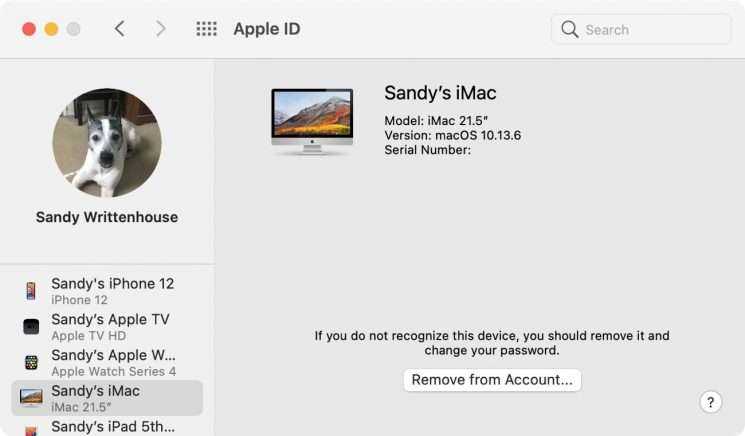Select Sandy's iMac in device list

click(x=107, y=398)
